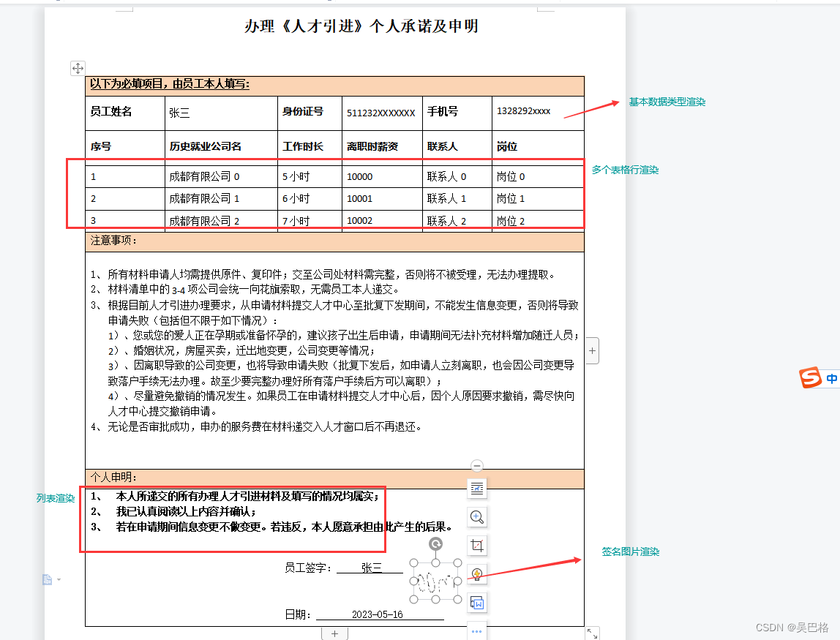
Task: Click the Sogou input method icon
Action: coord(810,378)
